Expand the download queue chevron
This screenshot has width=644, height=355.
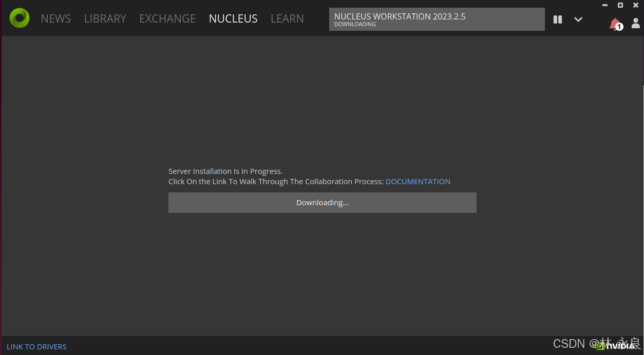pos(578,19)
